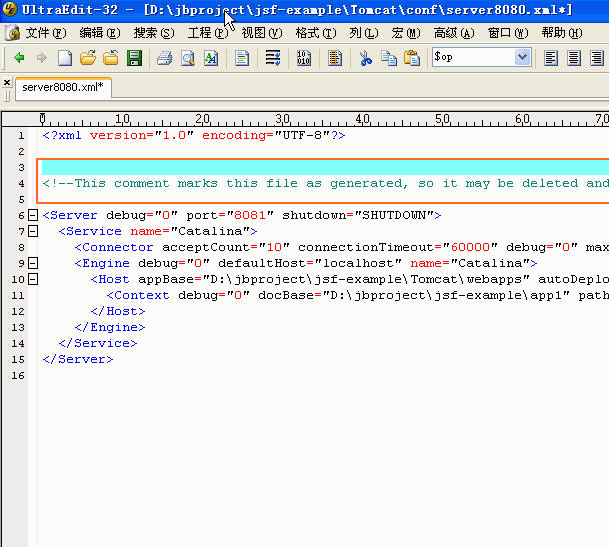Click the column ruler at mark 30
This screenshot has width=609, height=547.
coord(283,119)
